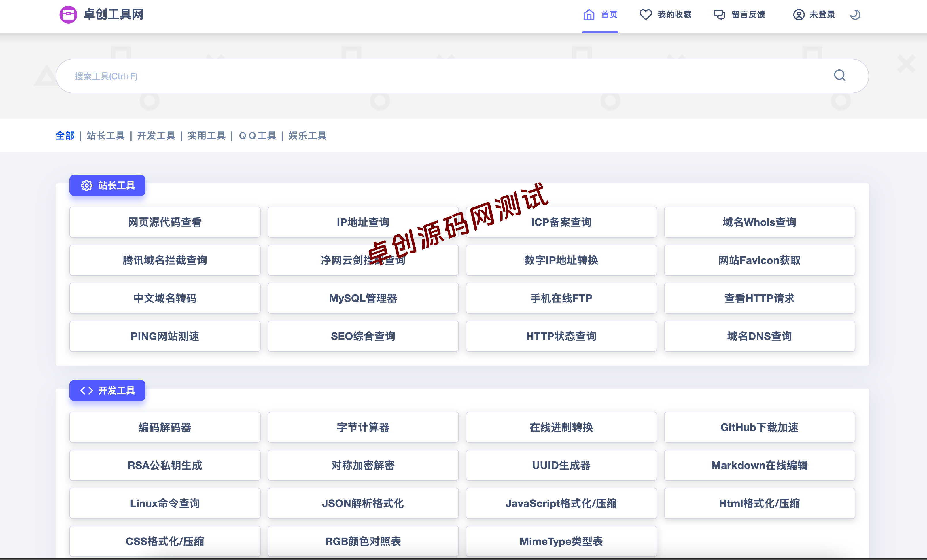Click the code brackets icon in 开发工具 header
This screenshot has height=560, width=927.
pos(86,390)
